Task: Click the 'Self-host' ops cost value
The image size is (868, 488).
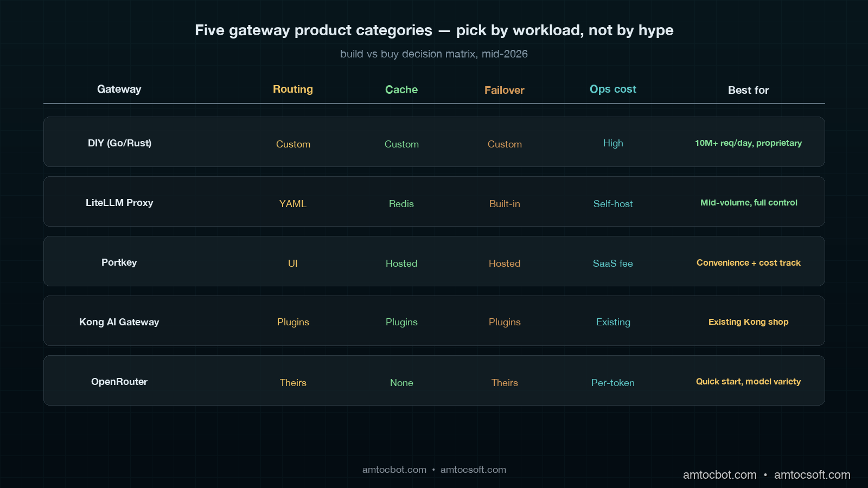Action: pos(613,204)
